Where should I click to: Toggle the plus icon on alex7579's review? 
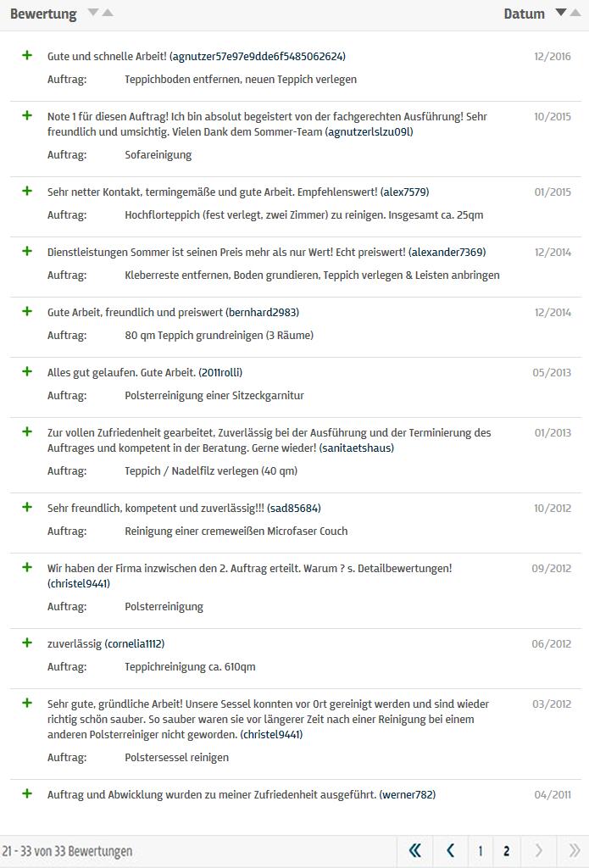[x=28, y=192]
